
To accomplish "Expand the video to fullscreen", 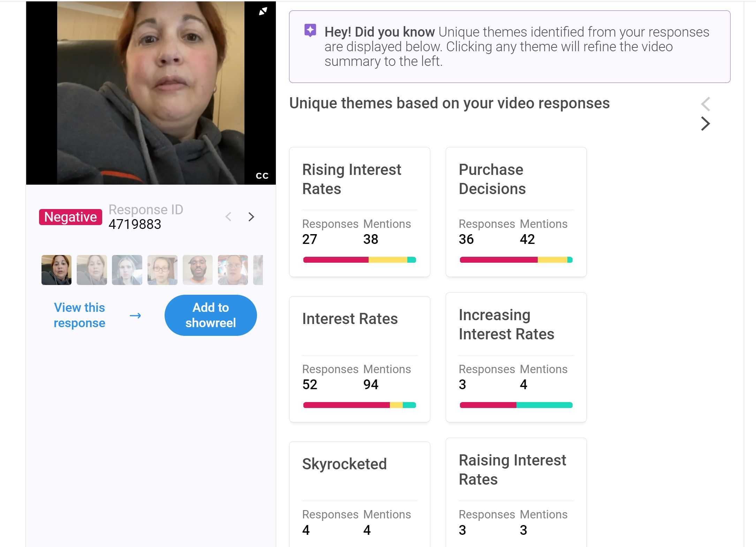I will pos(263,11).
